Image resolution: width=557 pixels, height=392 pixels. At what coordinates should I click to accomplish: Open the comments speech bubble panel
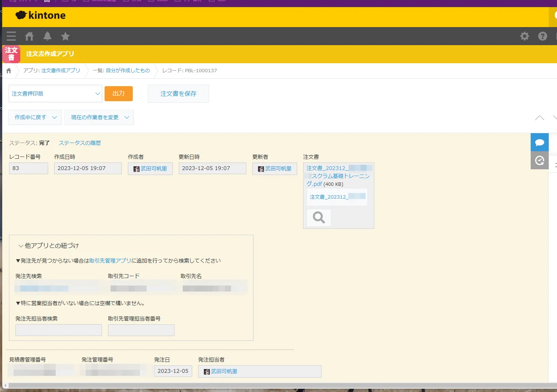539,142
